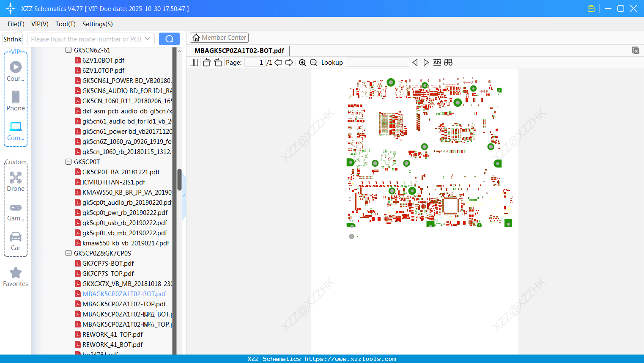Viewport: 644px width, 363px height.
Task: Open GK5CP0T_RA_20181221.pdf
Action: pos(121,172)
